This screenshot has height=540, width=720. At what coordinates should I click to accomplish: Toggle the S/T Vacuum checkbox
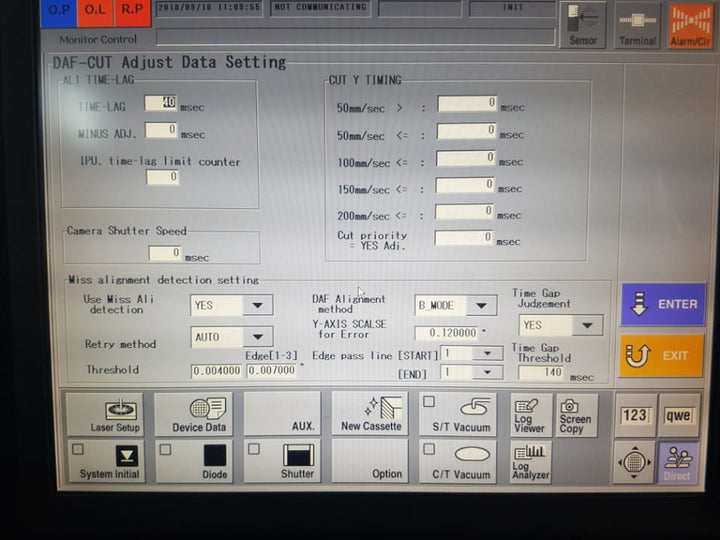(x=428, y=402)
